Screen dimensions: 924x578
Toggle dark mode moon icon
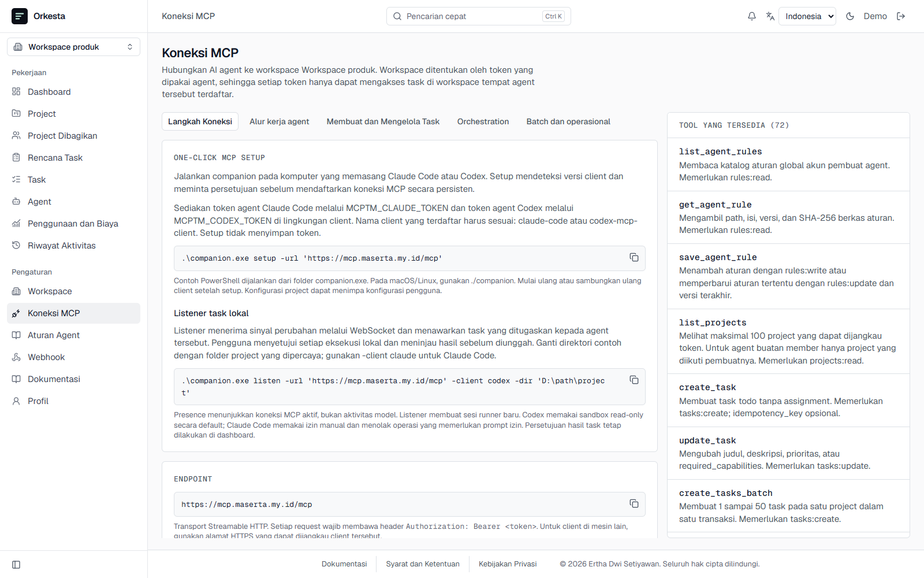point(850,16)
